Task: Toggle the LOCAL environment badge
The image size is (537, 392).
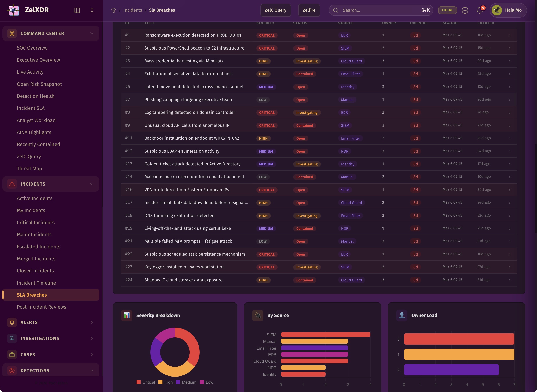Action: (x=447, y=10)
